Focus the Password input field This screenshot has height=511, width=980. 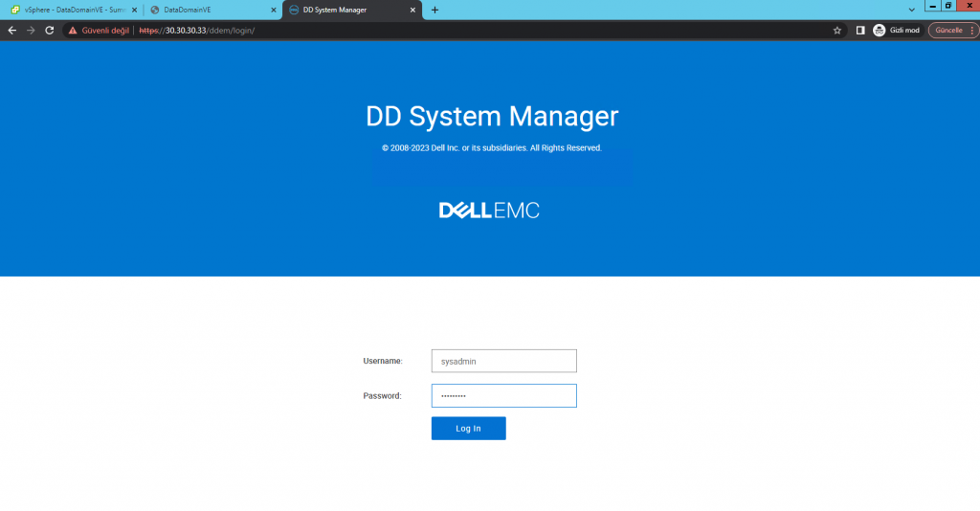point(503,395)
